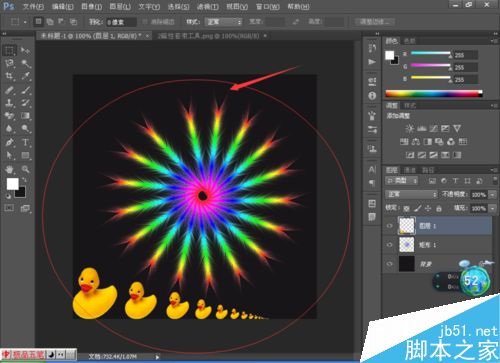Image resolution: width=500 pixels, height=363 pixels.
Task: Select the Zoom tool
Action: pyautogui.click(x=25, y=169)
